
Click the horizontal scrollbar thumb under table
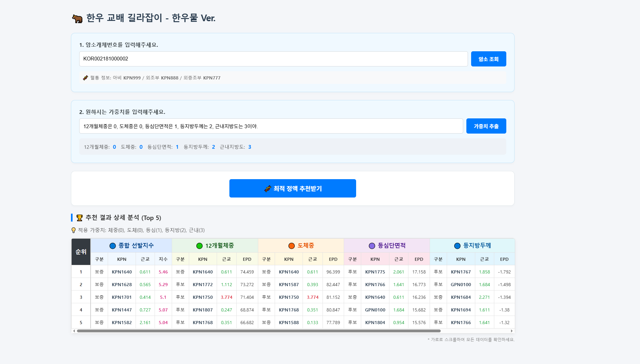tap(258, 331)
